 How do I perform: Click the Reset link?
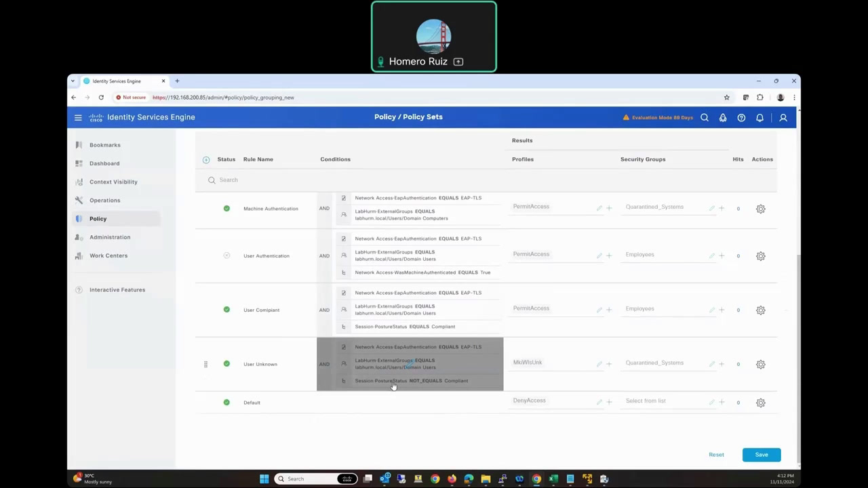(x=716, y=455)
